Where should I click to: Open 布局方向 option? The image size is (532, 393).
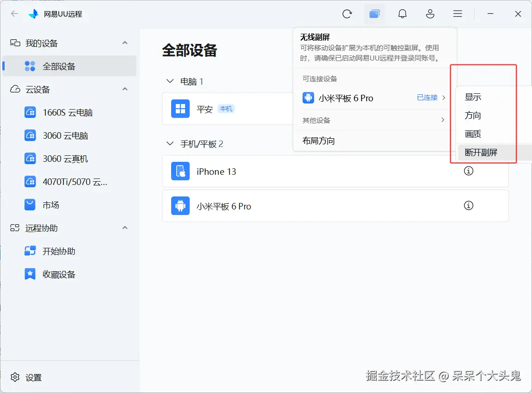coord(319,141)
